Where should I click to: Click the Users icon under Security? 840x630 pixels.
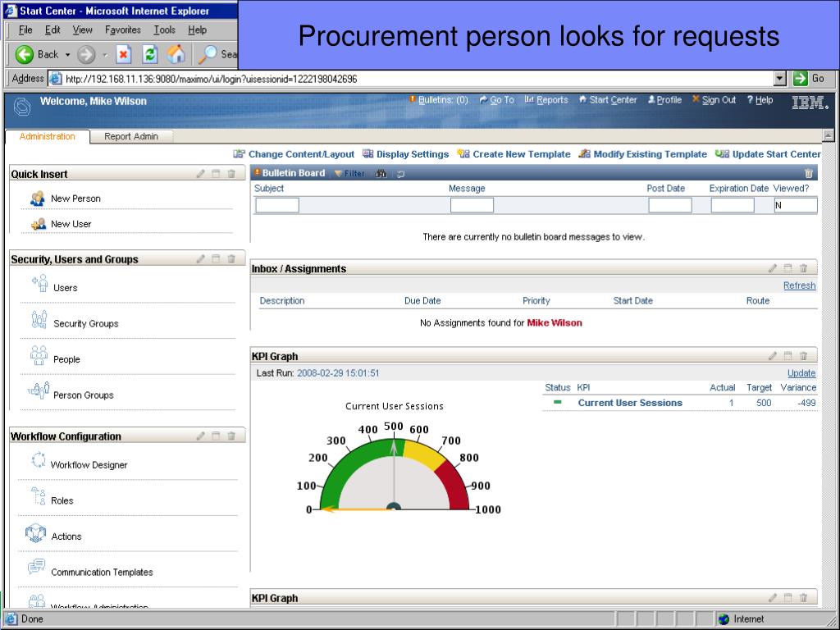point(40,283)
